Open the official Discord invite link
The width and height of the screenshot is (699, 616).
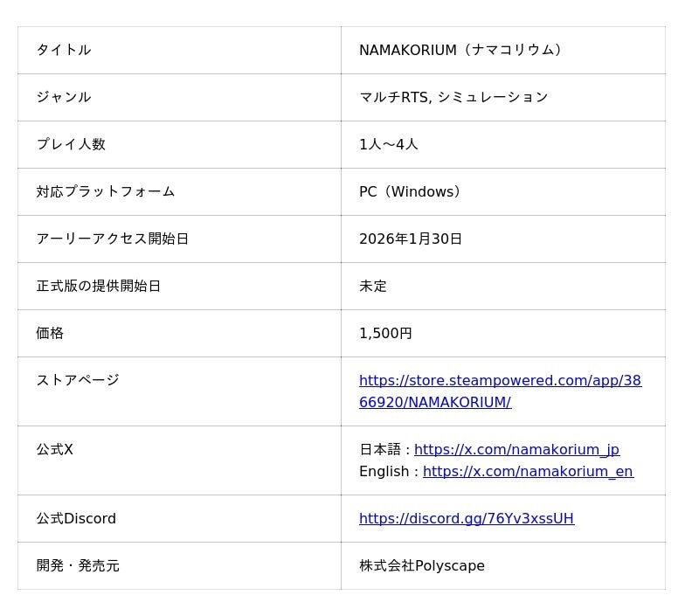click(467, 519)
